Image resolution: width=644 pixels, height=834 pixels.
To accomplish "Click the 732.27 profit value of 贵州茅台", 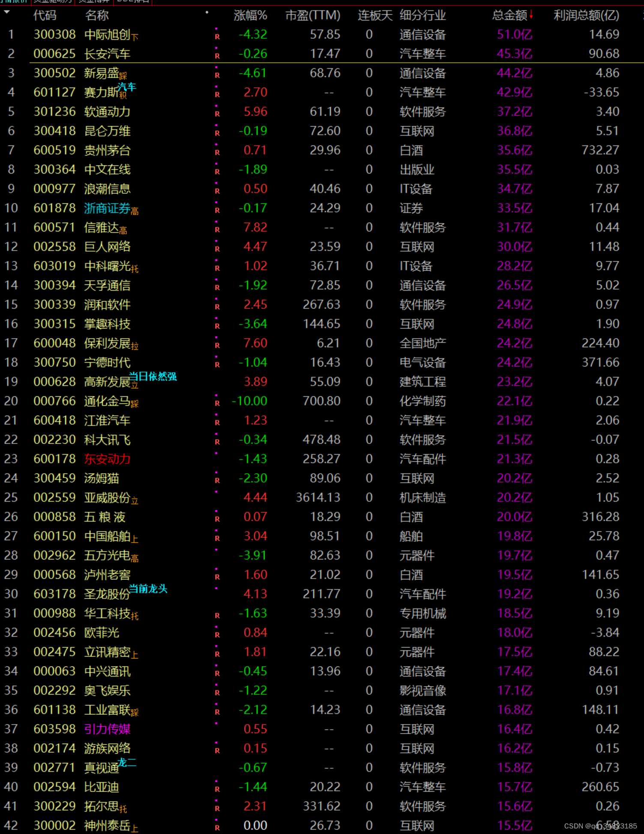I will point(600,151).
